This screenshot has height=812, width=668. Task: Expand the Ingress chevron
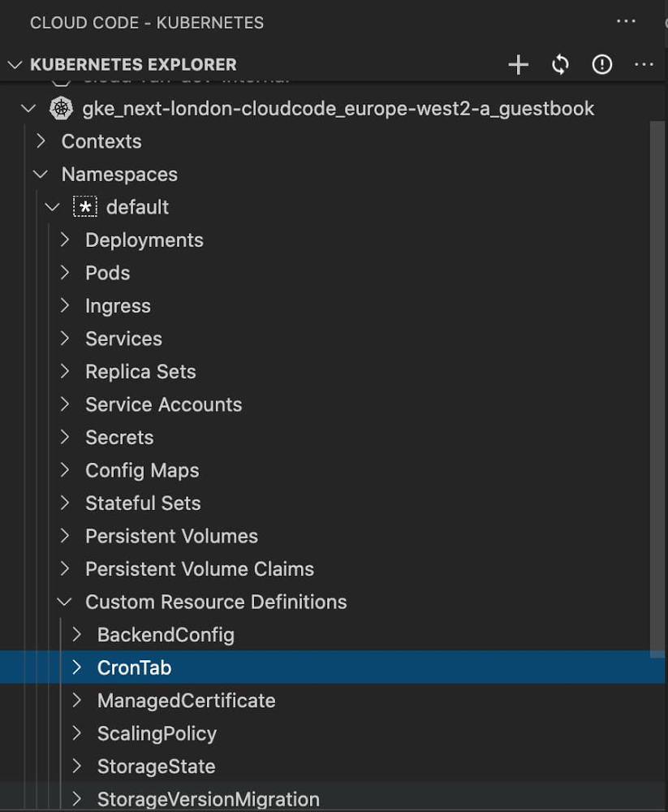[x=65, y=305]
